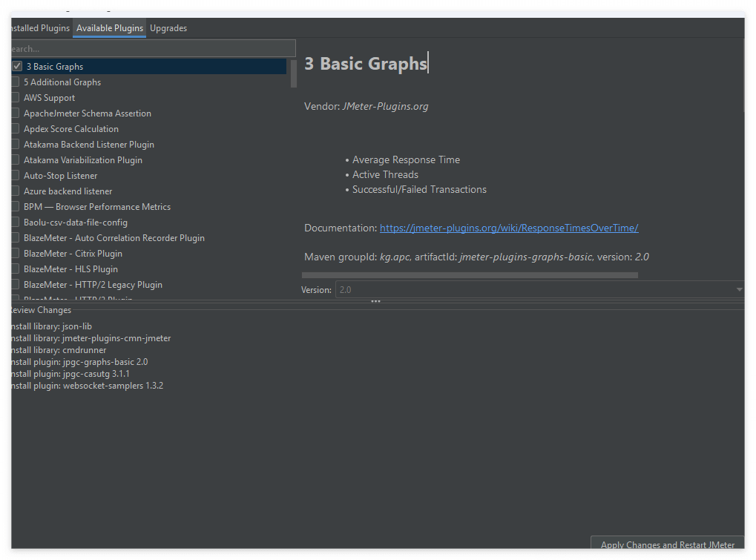Image resolution: width=756 pixels, height=560 pixels.
Task: Select BlazeMeter - HTTP/2 Legacy Plugin entry
Action: [x=93, y=285]
